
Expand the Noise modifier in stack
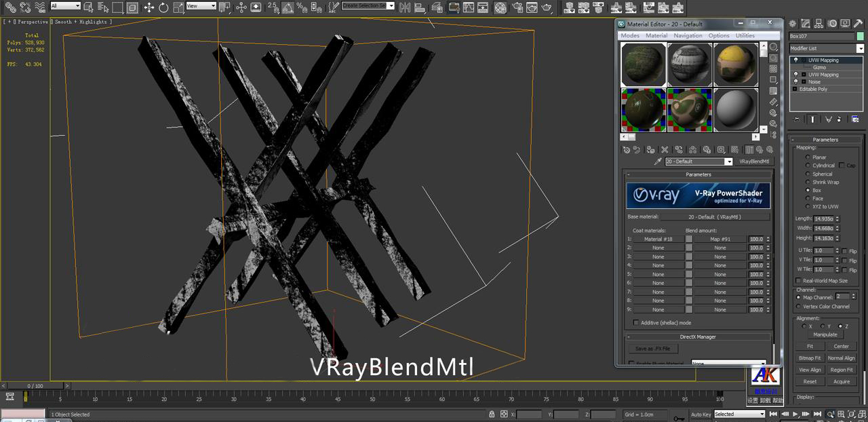click(804, 81)
